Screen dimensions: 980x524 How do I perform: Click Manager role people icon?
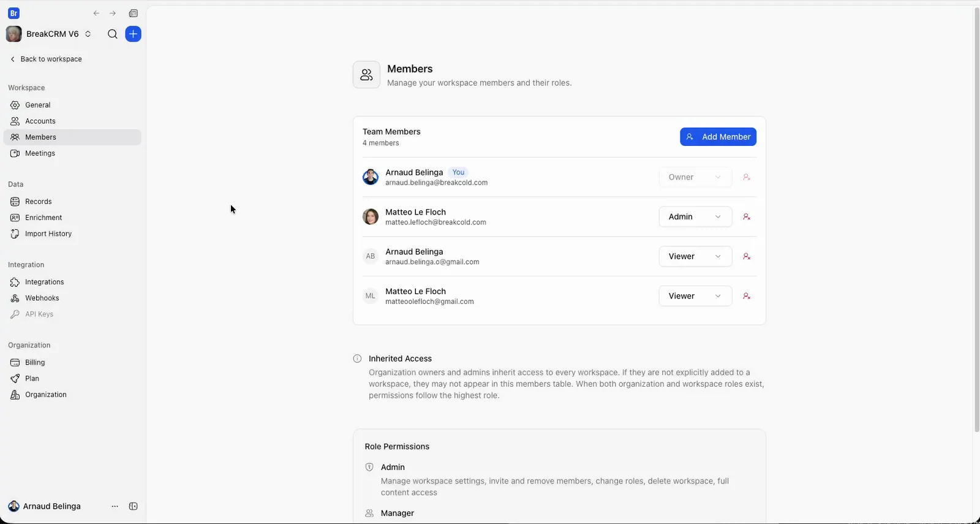point(369,514)
